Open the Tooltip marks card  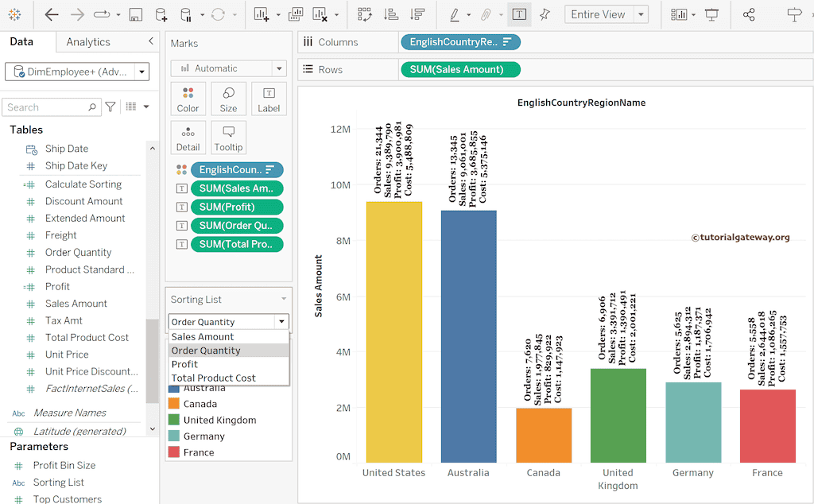pyautogui.click(x=228, y=137)
